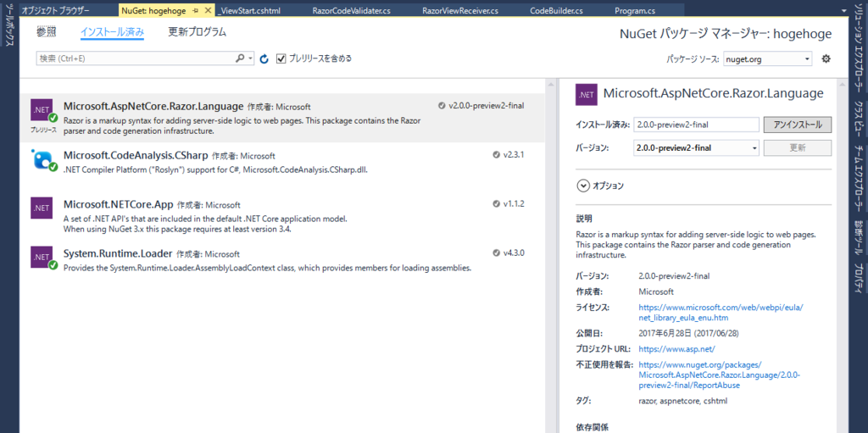Open the バージョン version dropdown

tap(696, 147)
